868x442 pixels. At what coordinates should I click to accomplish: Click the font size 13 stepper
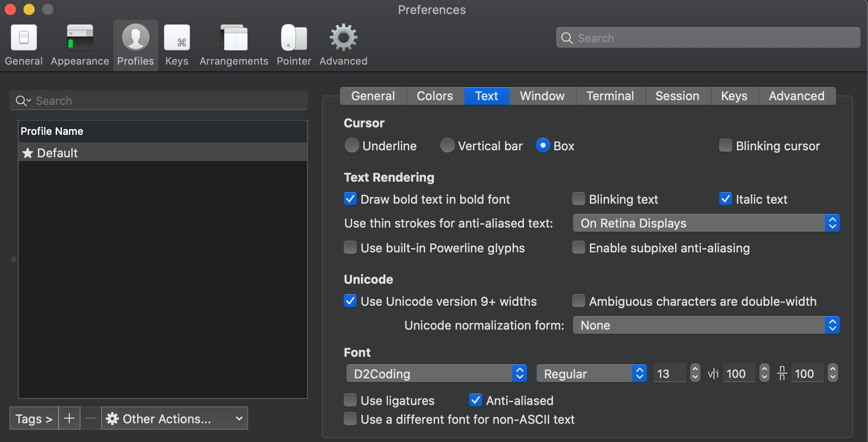coord(695,373)
